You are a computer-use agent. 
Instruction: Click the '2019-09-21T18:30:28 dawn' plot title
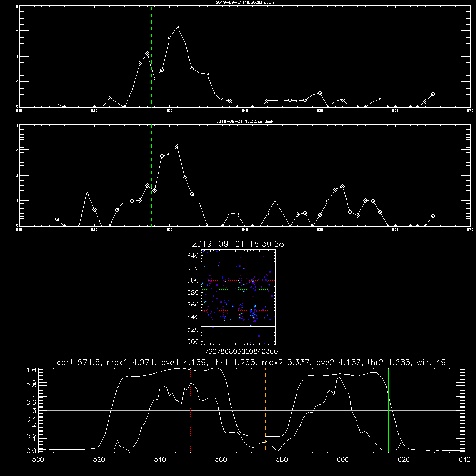coord(245,2)
